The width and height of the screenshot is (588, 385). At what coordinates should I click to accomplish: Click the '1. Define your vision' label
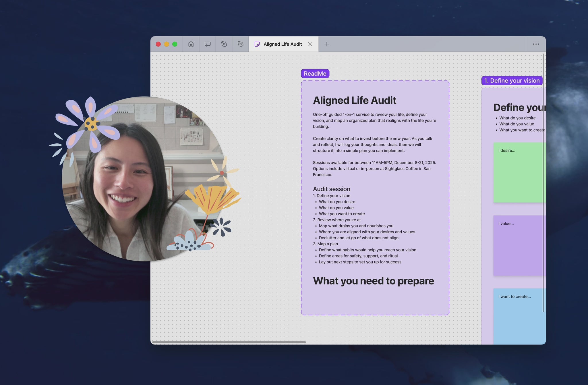click(512, 81)
